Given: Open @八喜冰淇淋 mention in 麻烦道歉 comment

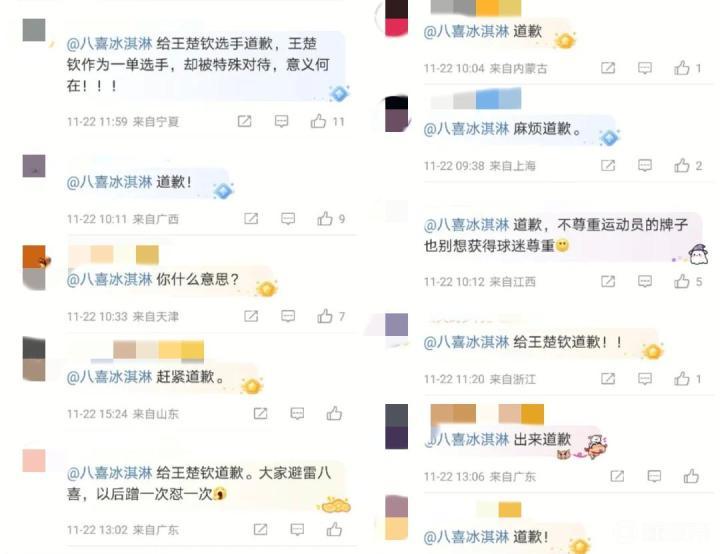Looking at the screenshot, I should click(466, 128).
